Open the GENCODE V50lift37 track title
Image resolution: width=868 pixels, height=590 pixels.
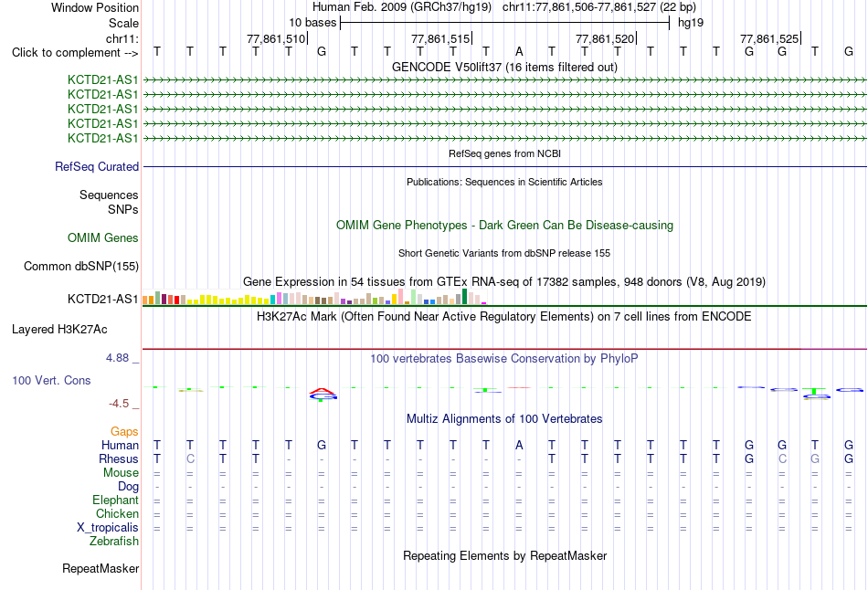point(504,67)
